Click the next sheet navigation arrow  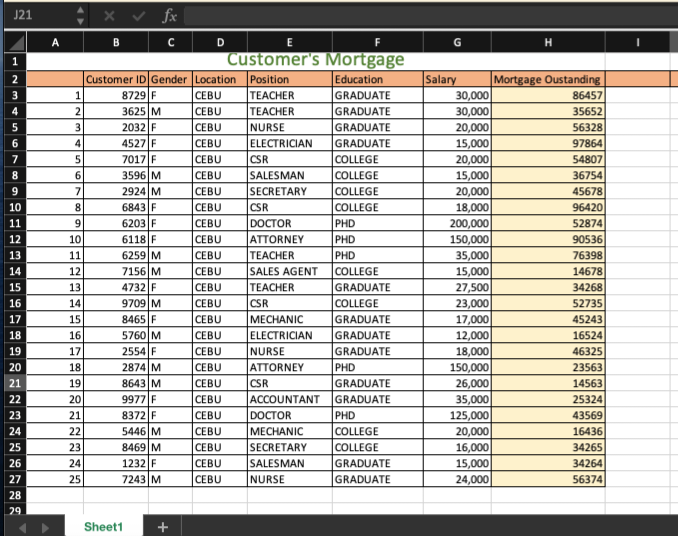pos(45,527)
